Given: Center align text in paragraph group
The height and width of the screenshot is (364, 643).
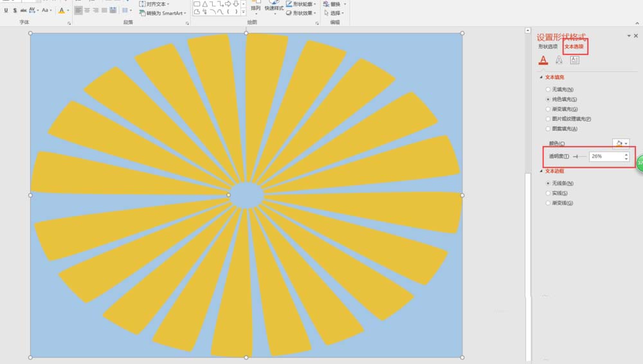Looking at the screenshot, I should tap(87, 10).
